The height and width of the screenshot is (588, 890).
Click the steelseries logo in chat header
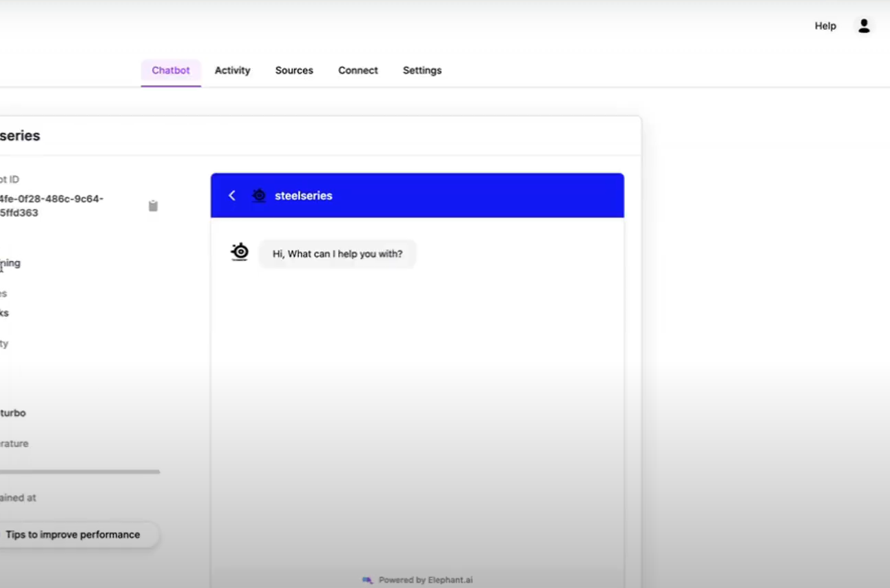259,196
